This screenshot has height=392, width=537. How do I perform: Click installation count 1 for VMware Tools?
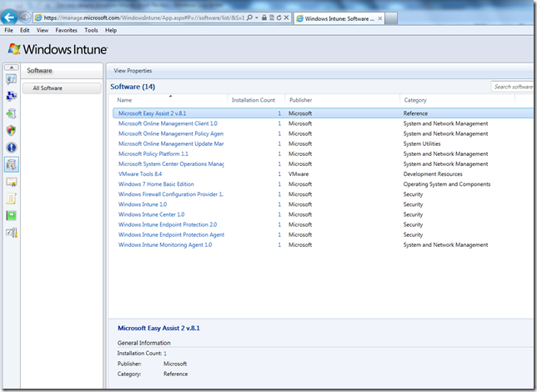(279, 174)
